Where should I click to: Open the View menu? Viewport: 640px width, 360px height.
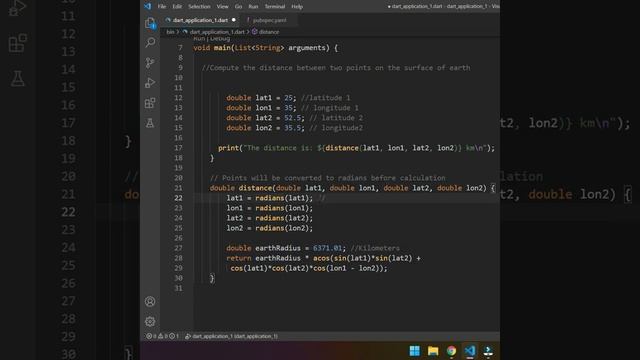click(222, 7)
